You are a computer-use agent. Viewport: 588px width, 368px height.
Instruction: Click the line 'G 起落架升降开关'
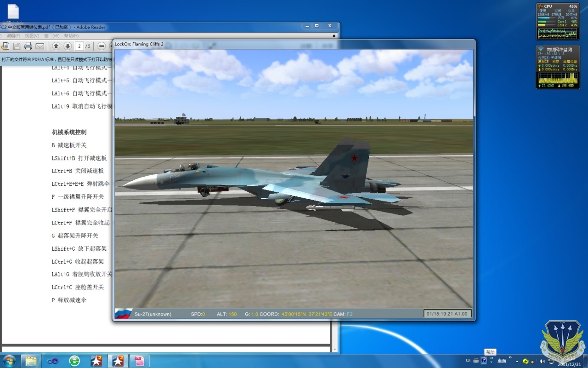[x=75, y=236]
